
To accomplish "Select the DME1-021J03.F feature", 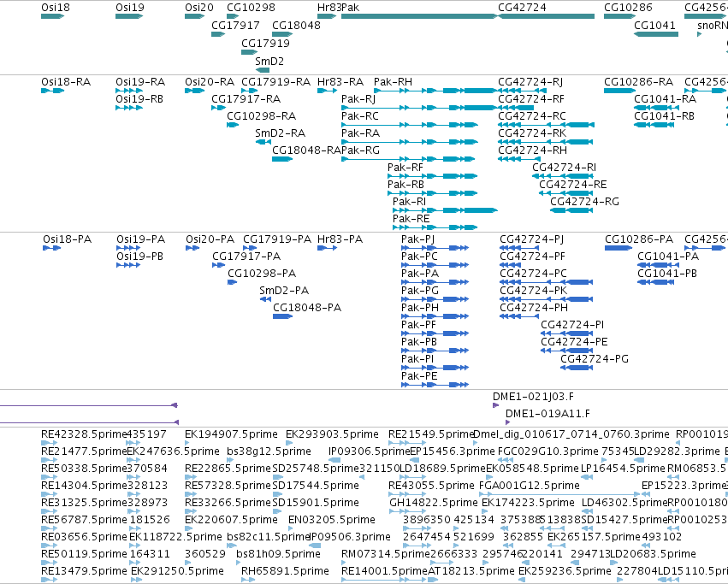I will 533,397.
